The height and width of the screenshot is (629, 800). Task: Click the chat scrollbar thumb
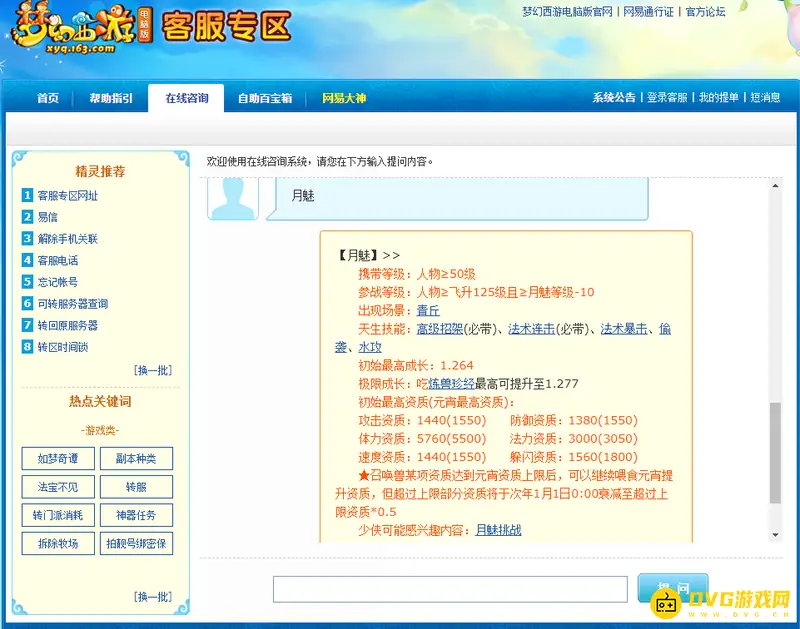coord(775,452)
